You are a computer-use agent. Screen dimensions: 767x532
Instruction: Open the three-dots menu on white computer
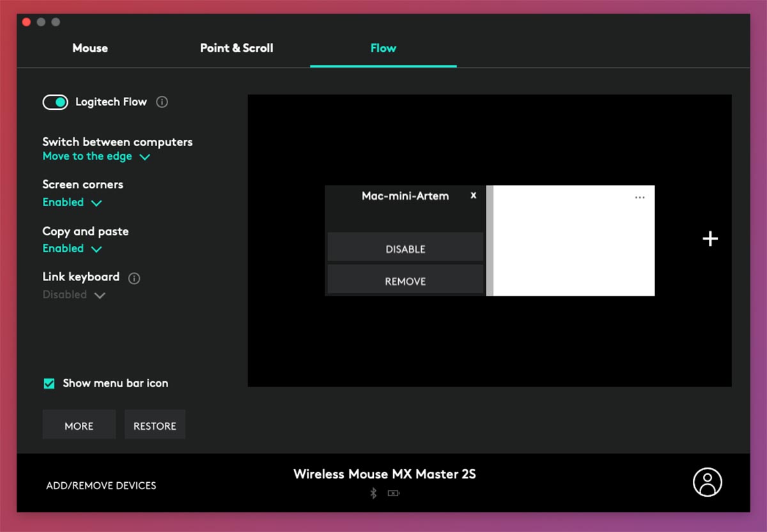click(640, 197)
